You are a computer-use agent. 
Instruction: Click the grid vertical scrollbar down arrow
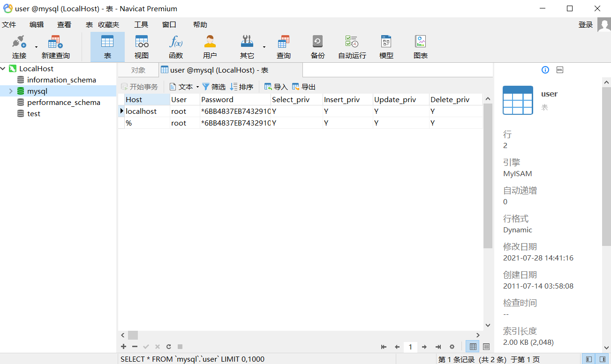(x=488, y=325)
